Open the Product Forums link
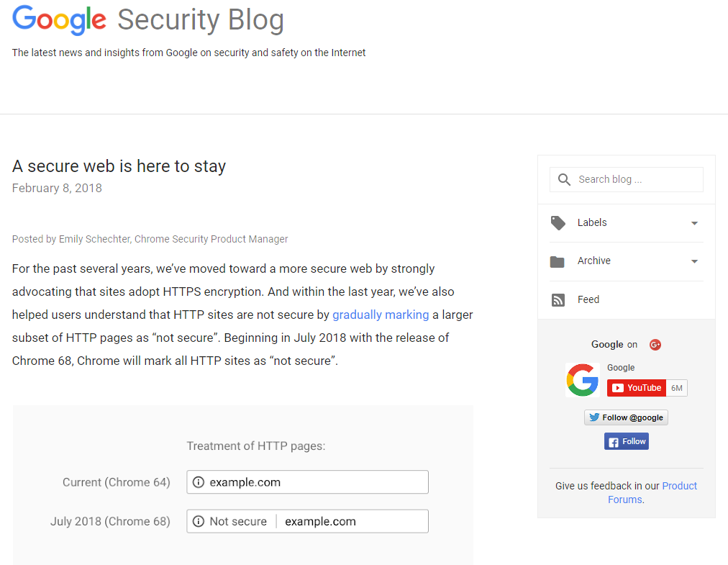728x565 pixels. pos(652,492)
